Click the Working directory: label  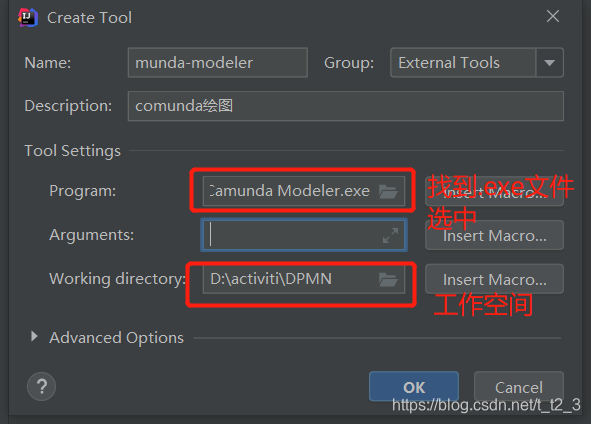pos(118,279)
